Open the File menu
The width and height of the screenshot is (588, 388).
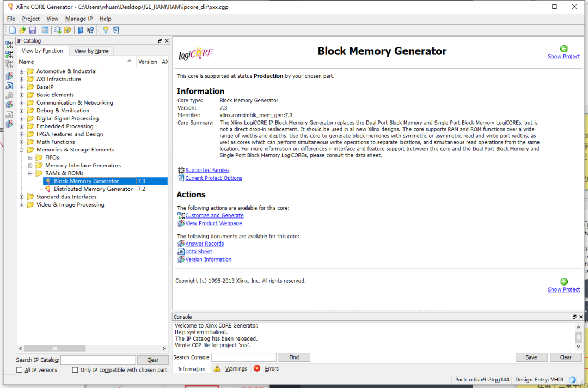tap(11, 19)
